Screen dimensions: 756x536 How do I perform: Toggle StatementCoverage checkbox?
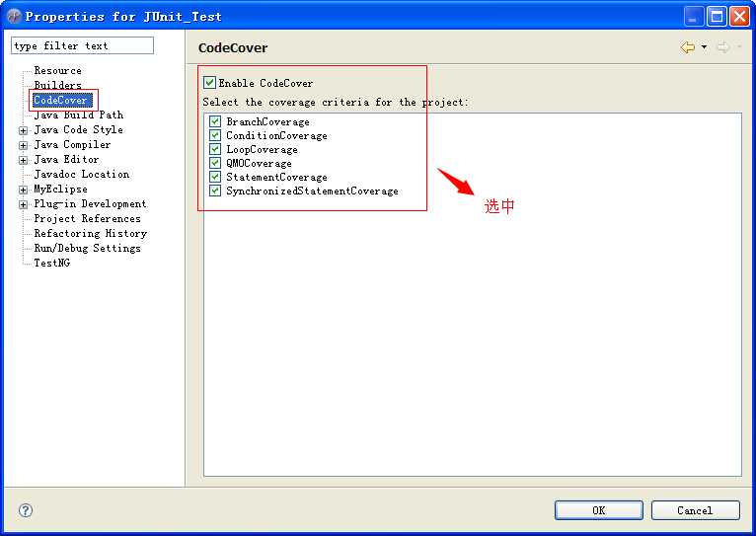[215, 177]
